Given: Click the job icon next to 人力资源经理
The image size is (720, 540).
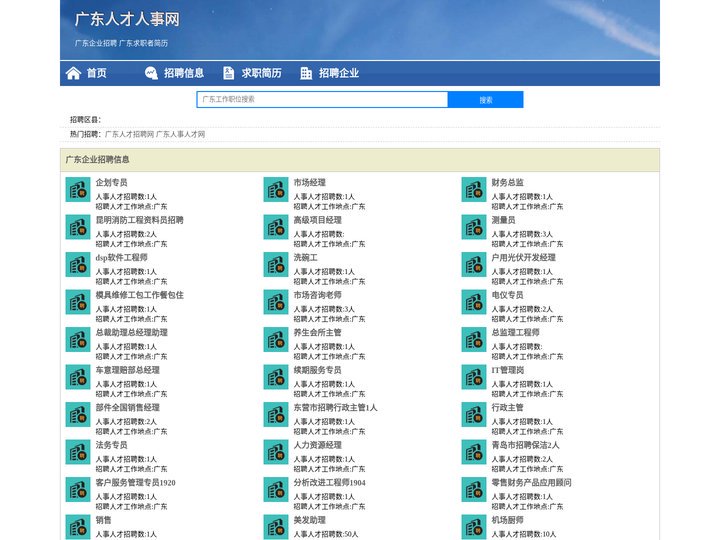Looking at the screenshot, I should 276,452.
